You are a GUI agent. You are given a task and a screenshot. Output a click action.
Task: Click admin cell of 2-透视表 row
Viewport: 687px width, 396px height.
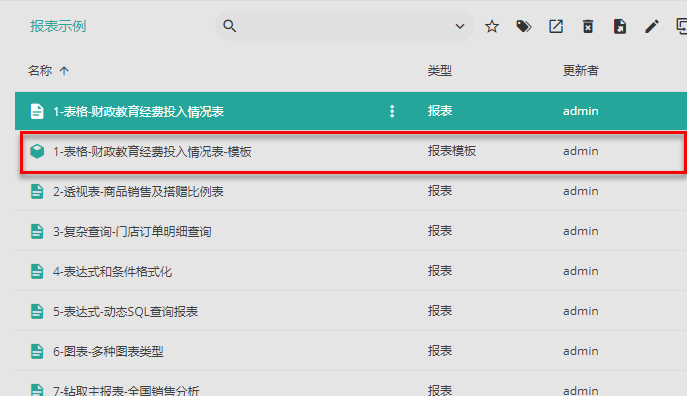(581, 191)
